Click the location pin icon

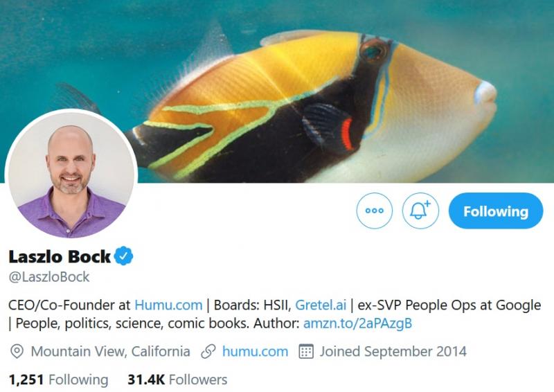click(17, 352)
